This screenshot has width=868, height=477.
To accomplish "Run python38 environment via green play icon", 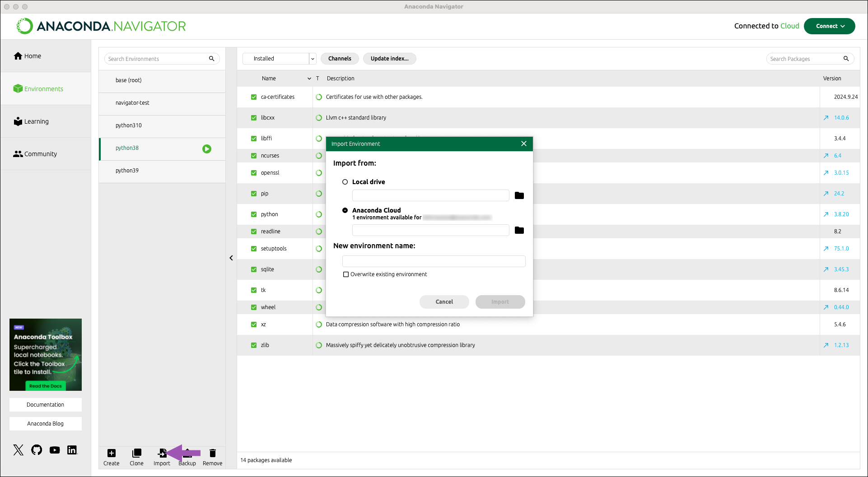I will click(207, 149).
